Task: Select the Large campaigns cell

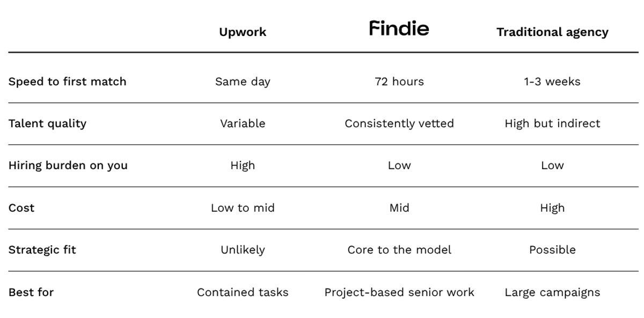Action: tap(552, 292)
